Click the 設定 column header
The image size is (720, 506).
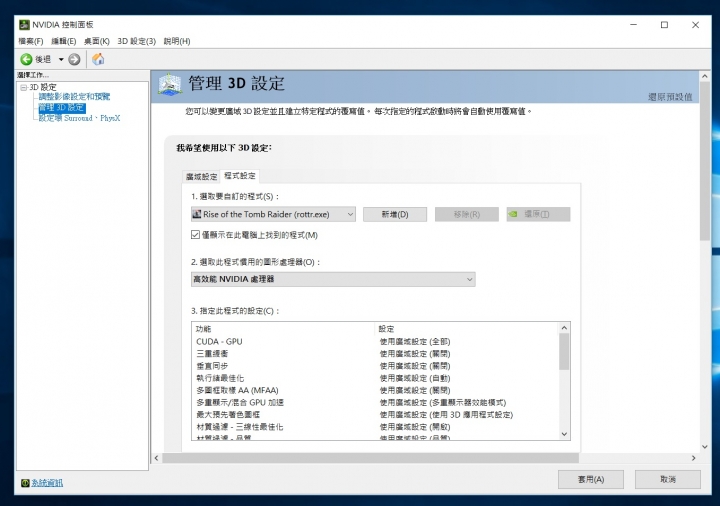[x=467, y=329]
